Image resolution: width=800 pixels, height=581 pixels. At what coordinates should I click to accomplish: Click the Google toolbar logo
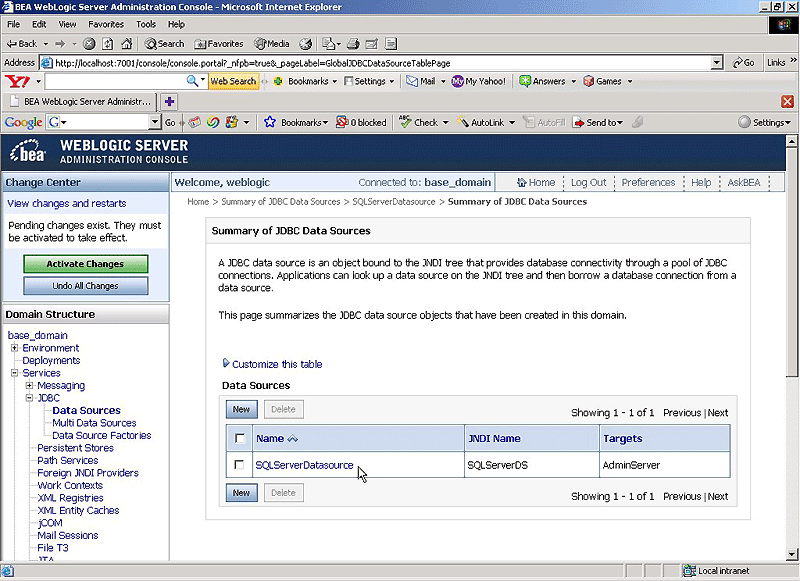[x=23, y=122]
